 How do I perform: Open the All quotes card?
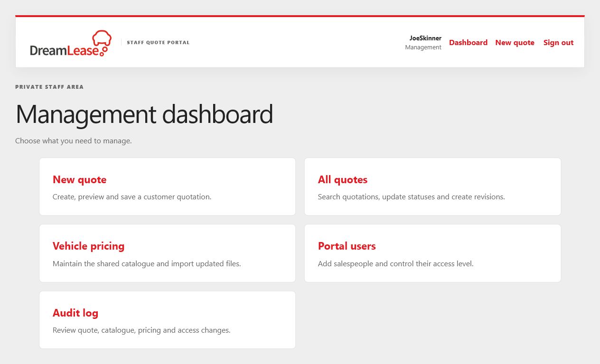click(432, 187)
